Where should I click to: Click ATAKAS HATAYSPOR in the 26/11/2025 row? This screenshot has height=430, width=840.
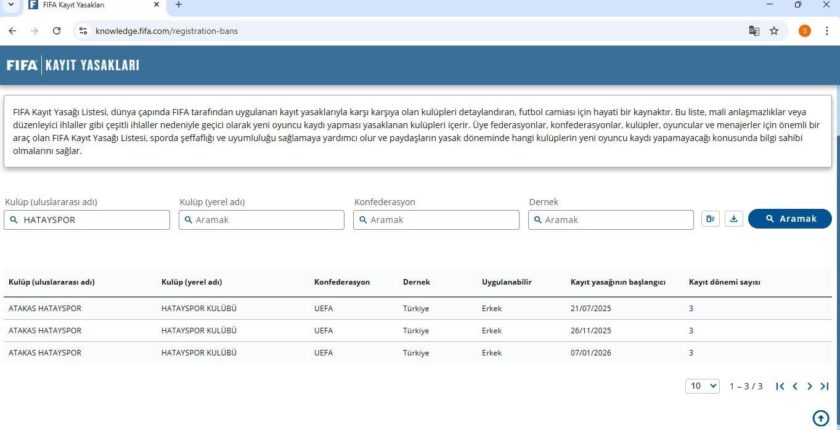tap(45, 331)
